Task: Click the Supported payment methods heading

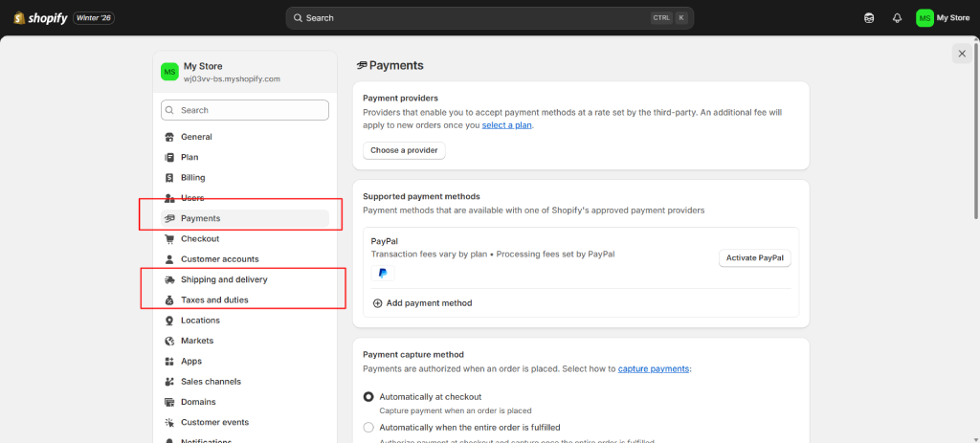Action: tap(421, 196)
